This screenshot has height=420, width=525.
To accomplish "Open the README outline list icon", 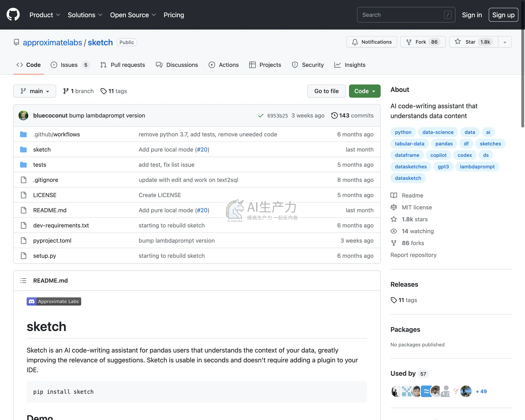I will pyautogui.click(x=23, y=281).
